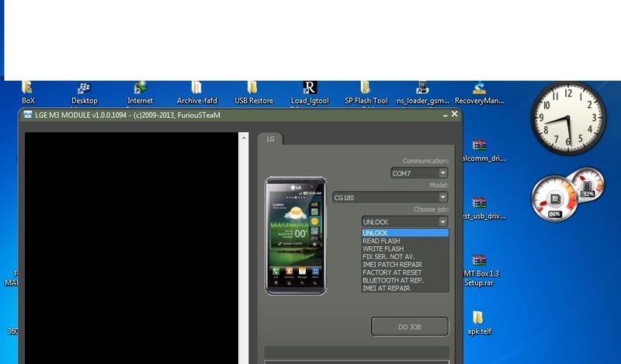Open the USB Restore folder
621x364 pixels.
(x=253, y=92)
